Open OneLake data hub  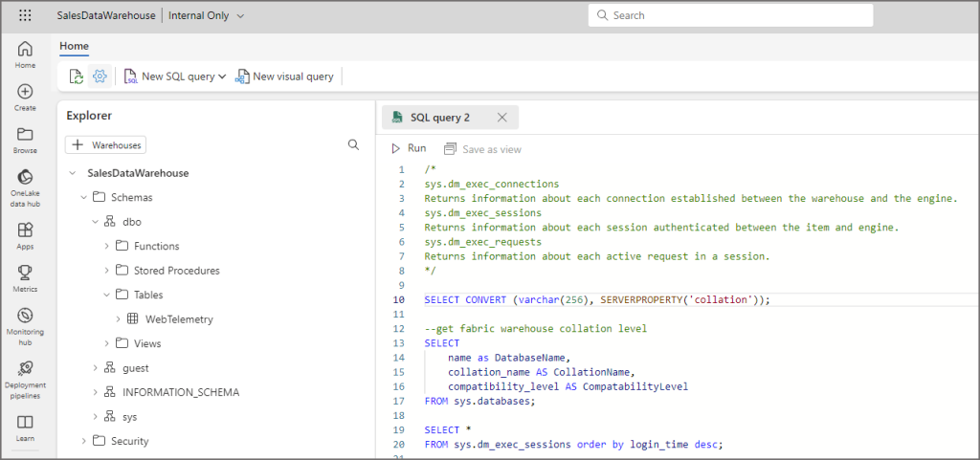tap(25, 187)
